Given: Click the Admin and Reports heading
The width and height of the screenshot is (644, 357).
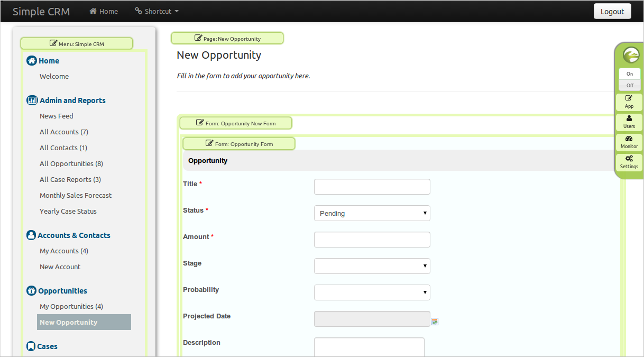Looking at the screenshot, I should click(72, 100).
